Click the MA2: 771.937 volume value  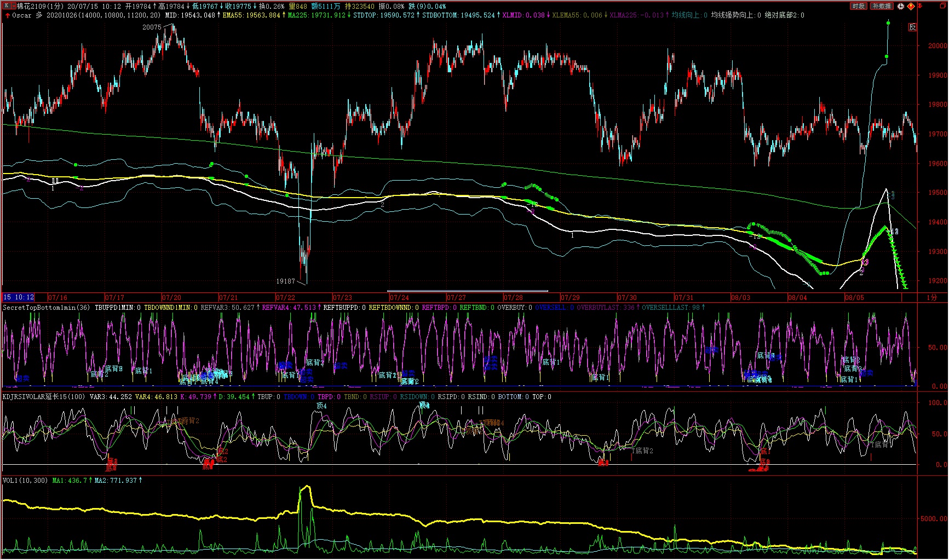[x=116, y=481]
